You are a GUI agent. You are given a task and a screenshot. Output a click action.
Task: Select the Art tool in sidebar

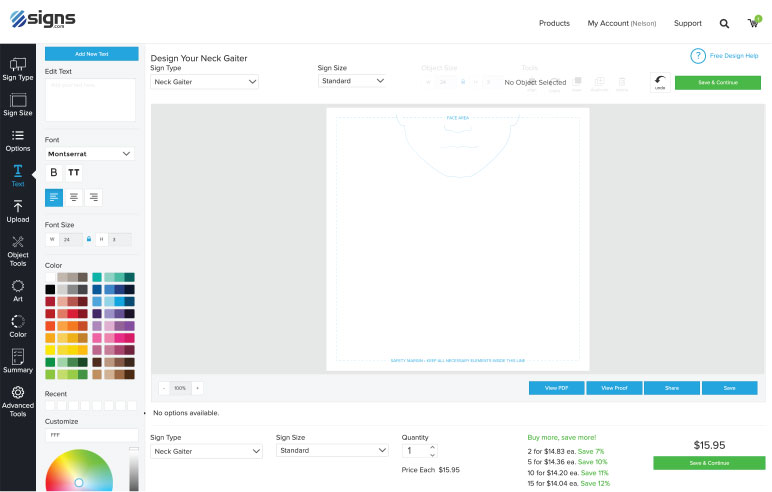point(18,290)
